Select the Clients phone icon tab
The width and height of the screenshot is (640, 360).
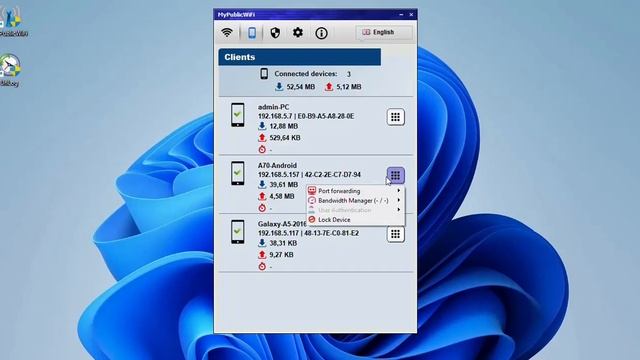(252, 33)
